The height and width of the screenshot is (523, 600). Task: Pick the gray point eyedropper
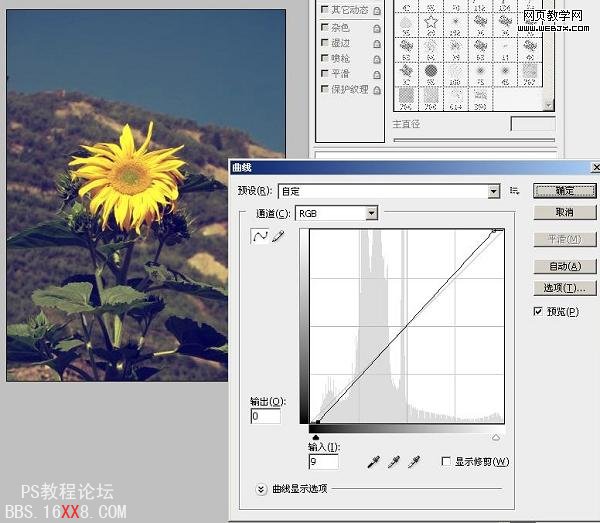coord(394,462)
